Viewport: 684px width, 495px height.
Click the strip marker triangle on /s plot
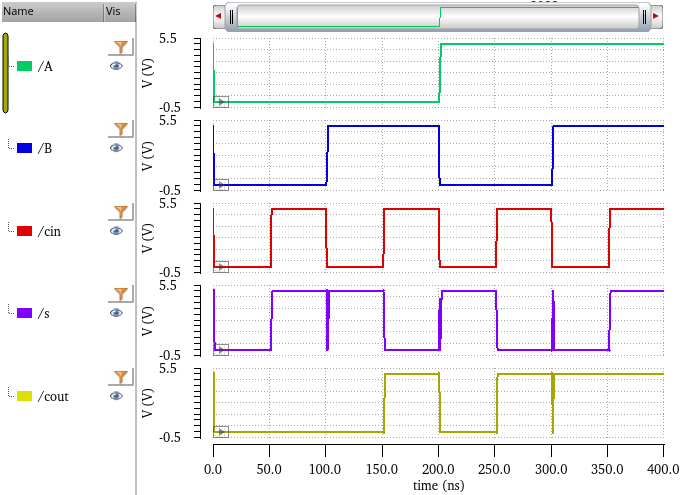221,350
